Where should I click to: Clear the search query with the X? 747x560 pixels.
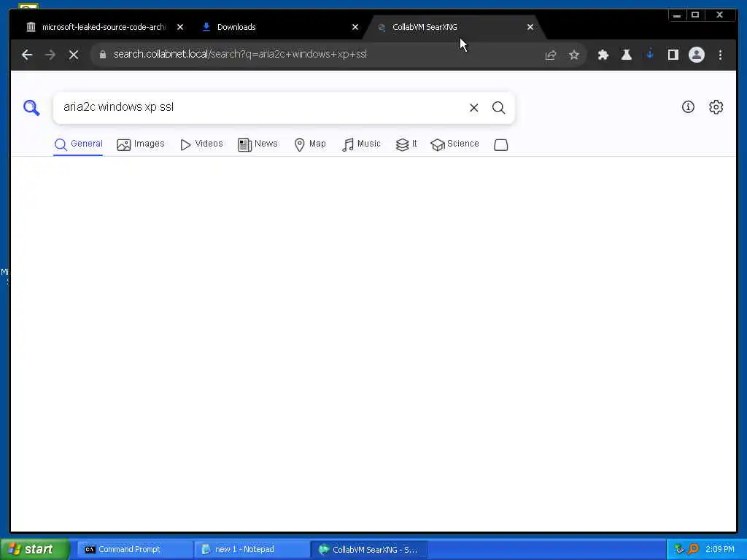[473, 108]
